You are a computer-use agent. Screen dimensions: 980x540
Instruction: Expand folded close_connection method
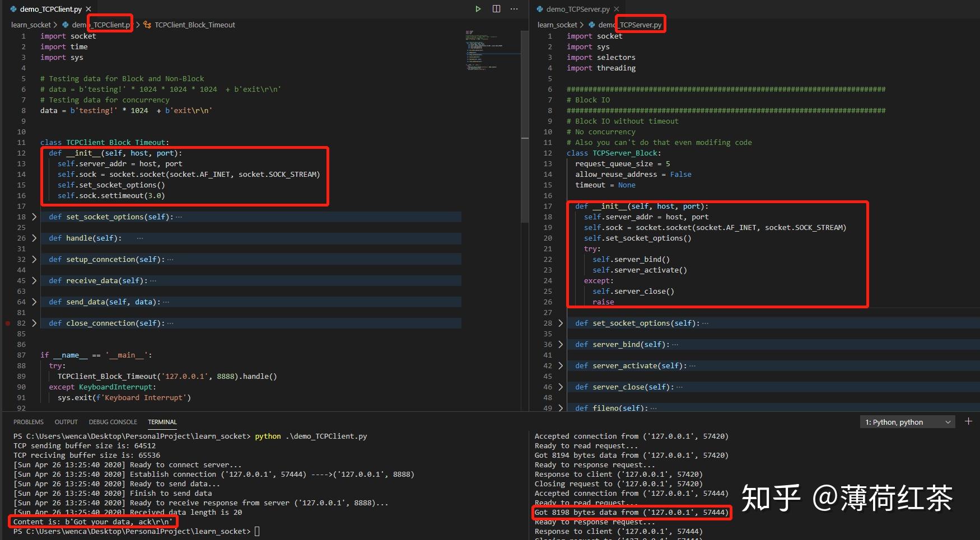(x=34, y=323)
